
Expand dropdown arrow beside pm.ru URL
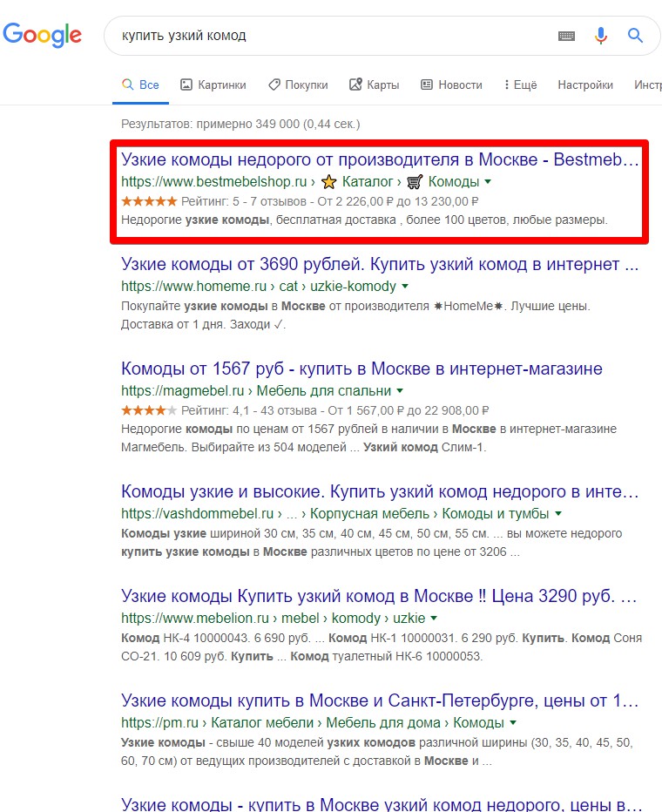(x=513, y=722)
